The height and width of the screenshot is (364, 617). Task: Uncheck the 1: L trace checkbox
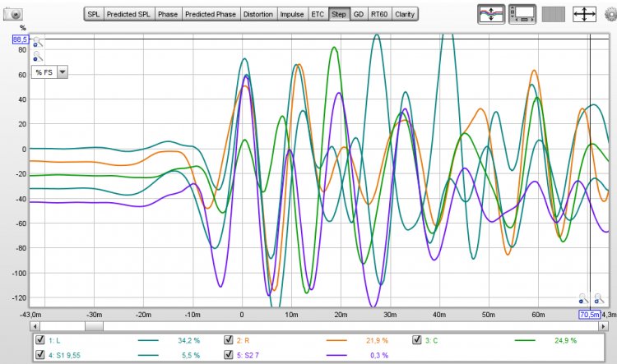[40, 340]
